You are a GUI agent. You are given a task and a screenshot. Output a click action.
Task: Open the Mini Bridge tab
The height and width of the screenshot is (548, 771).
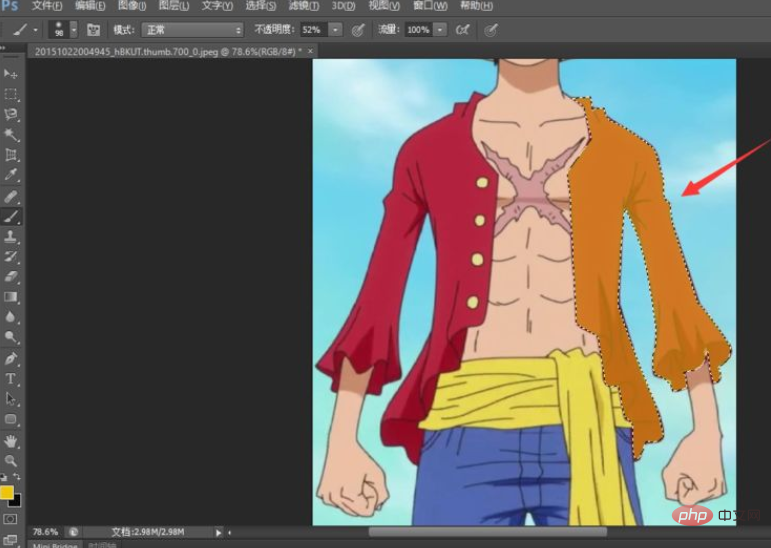pyautogui.click(x=55, y=545)
